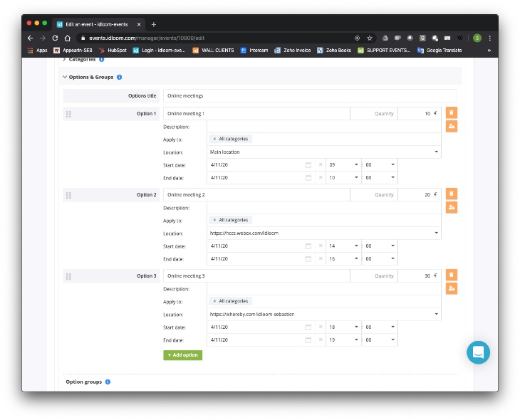Open calendar picker for Option 2 start date
The image size is (520, 420).
308,246
